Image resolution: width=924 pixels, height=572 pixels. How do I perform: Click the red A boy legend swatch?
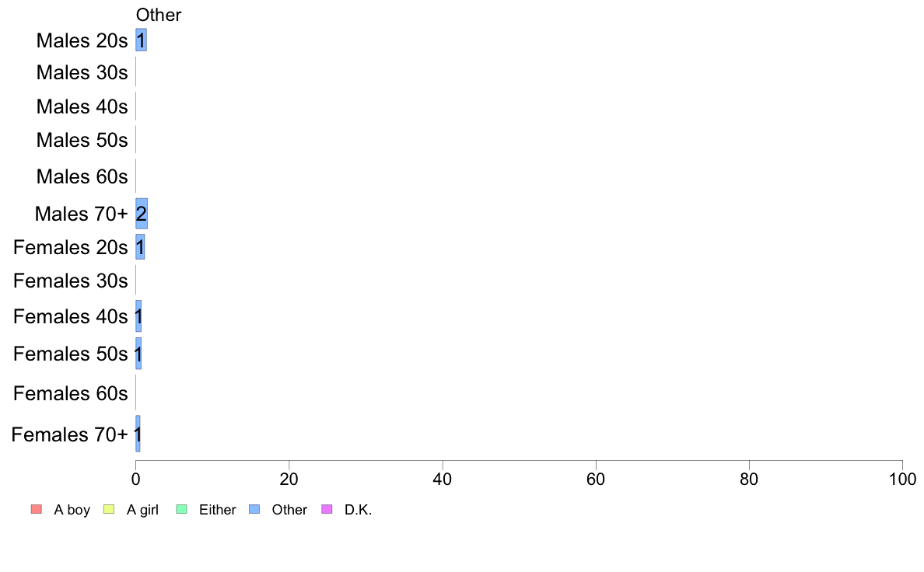(37, 509)
